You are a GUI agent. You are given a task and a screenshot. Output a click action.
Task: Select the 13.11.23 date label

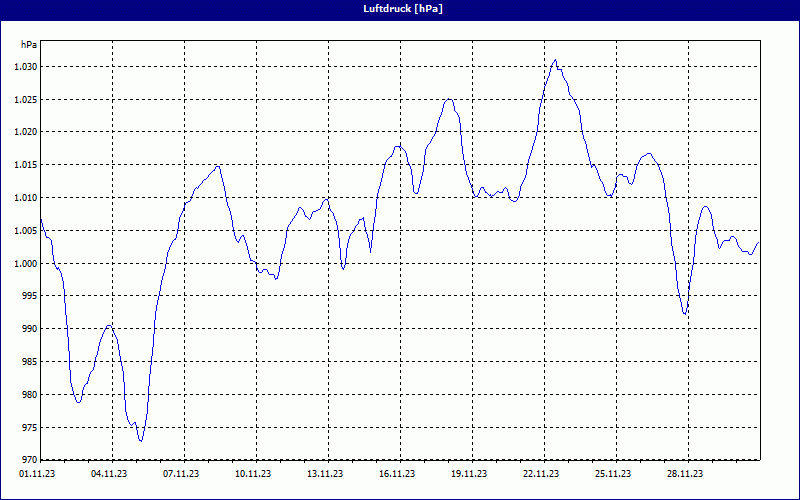click(x=324, y=474)
